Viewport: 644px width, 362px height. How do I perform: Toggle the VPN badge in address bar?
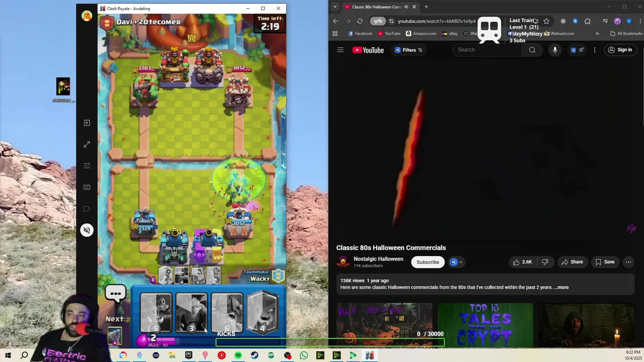coord(378,21)
